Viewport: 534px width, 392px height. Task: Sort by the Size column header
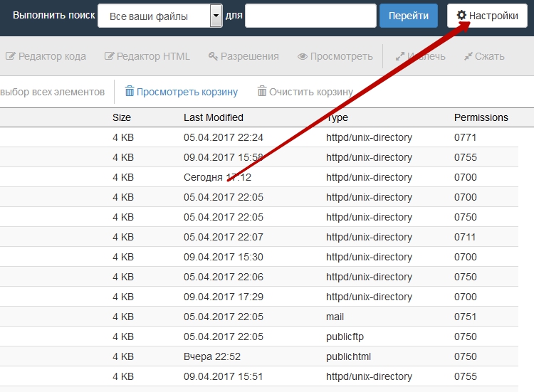coord(122,117)
